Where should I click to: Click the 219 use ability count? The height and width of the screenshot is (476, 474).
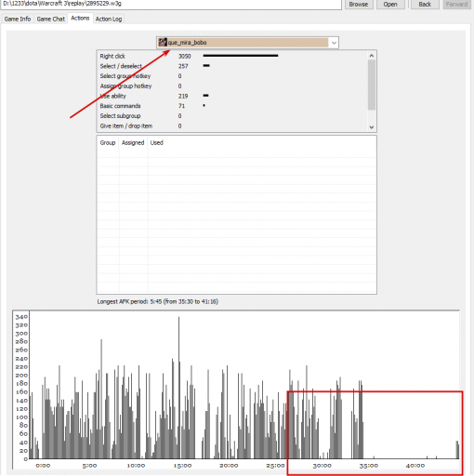[183, 96]
